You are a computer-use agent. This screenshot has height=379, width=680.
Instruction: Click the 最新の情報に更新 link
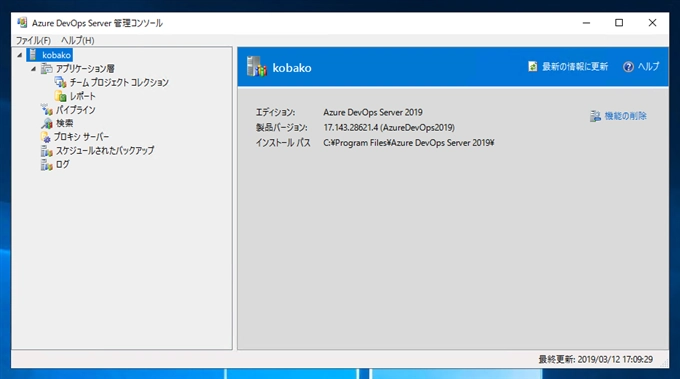coord(575,66)
